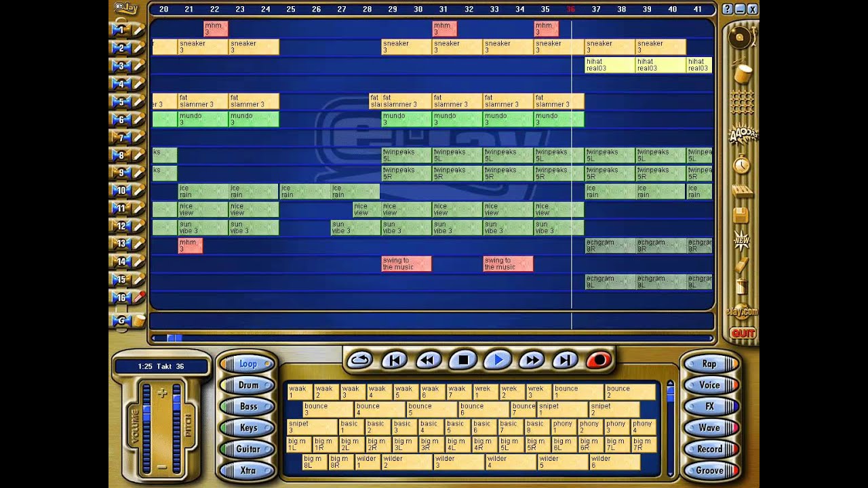Toggle loop playback mode button
The width and height of the screenshot is (868, 488).
click(359, 360)
